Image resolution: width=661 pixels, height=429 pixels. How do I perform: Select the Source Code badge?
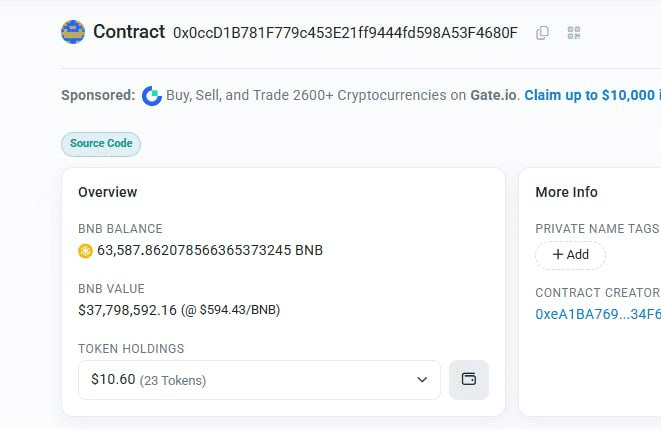click(x=101, y=144)
